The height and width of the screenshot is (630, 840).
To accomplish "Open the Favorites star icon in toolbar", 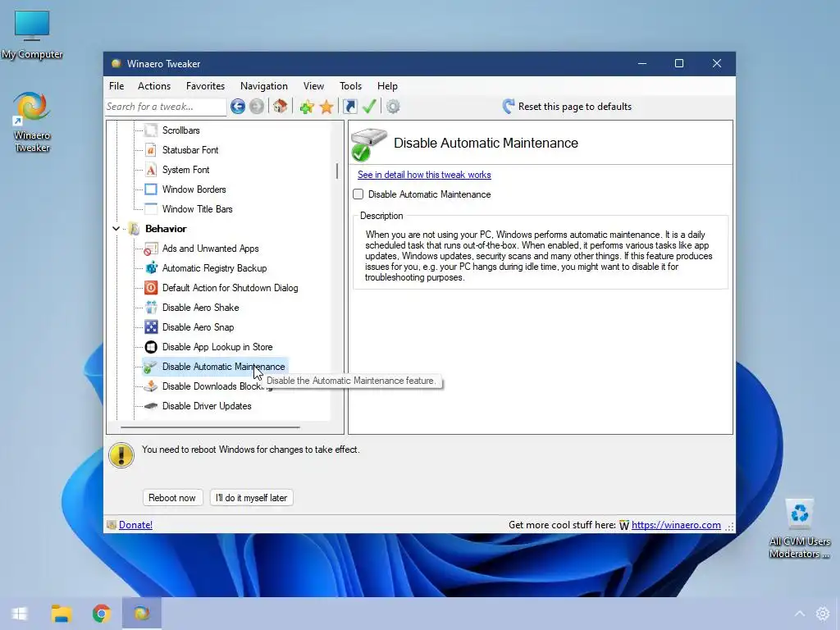I will (326, 107).
